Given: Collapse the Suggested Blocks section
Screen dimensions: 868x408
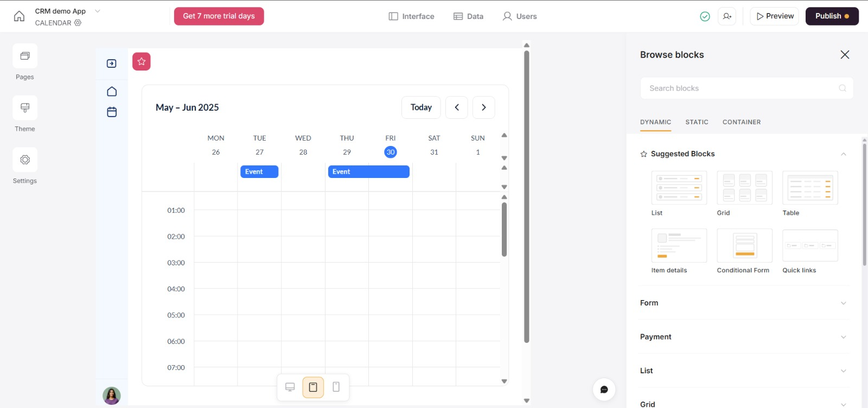Looking at the screenshot, I should coord(844,154).
